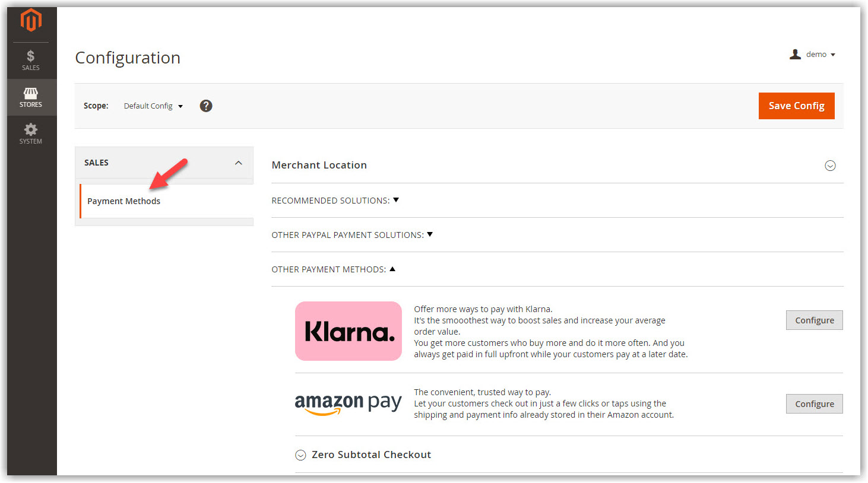Expand Other PayPal Payment Solutions
This screenshot has width=868, height=483.
(x=352, y=235)
